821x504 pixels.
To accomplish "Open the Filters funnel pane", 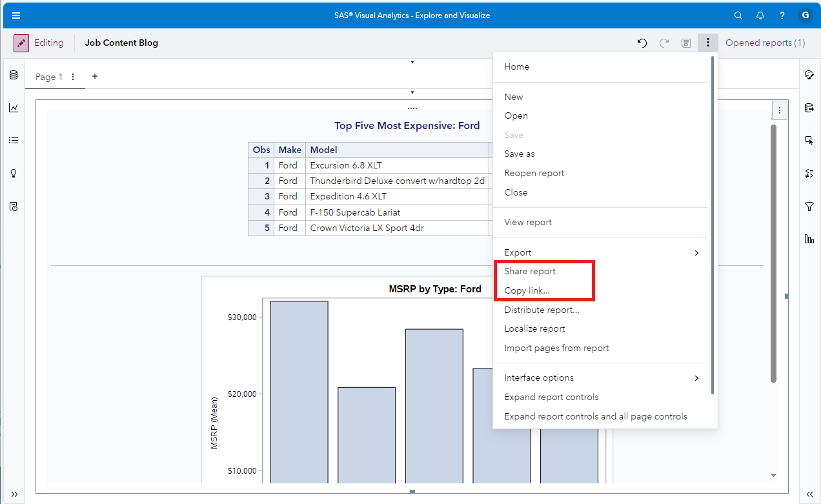I will coord(809,207).
